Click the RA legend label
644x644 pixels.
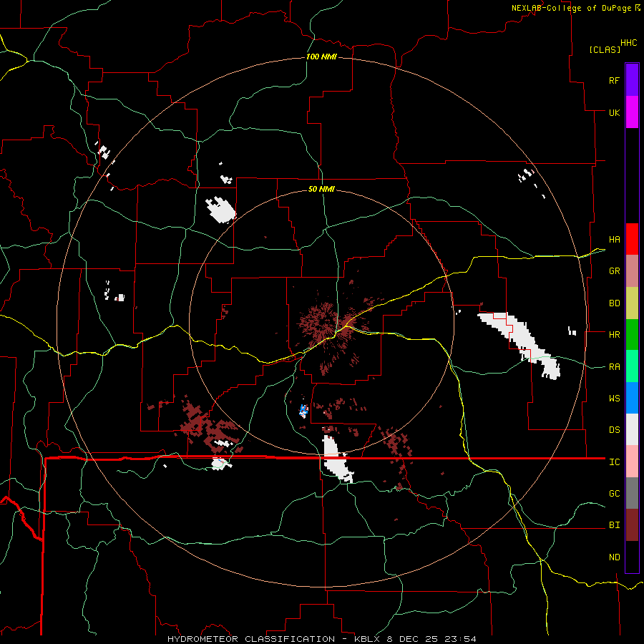[x=614, y=367]
